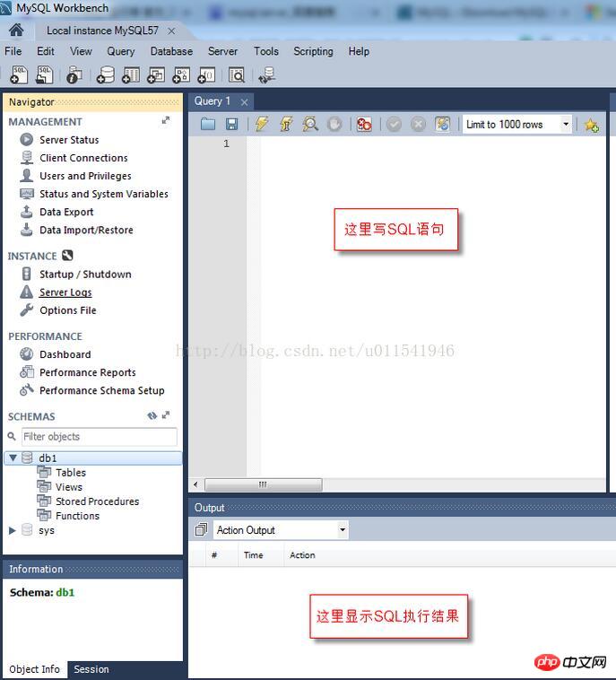Screen dimensions: 616x680
Task: Create new view toolbar icon
Action: pyautogui.click(x=156, y=75)
